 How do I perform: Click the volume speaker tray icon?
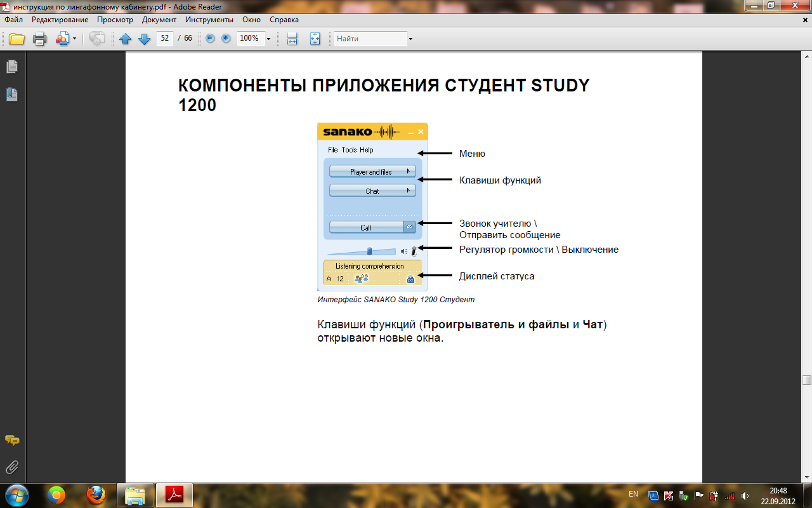[x=745, y=496]
